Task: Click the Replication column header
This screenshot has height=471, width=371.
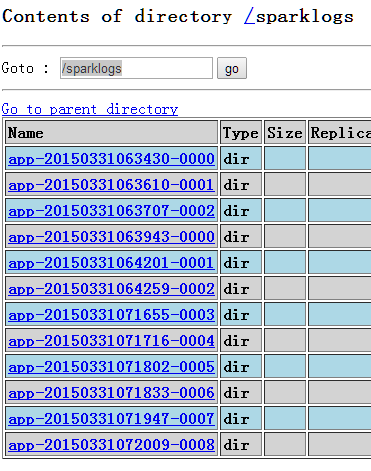Action: coord(340,132)
